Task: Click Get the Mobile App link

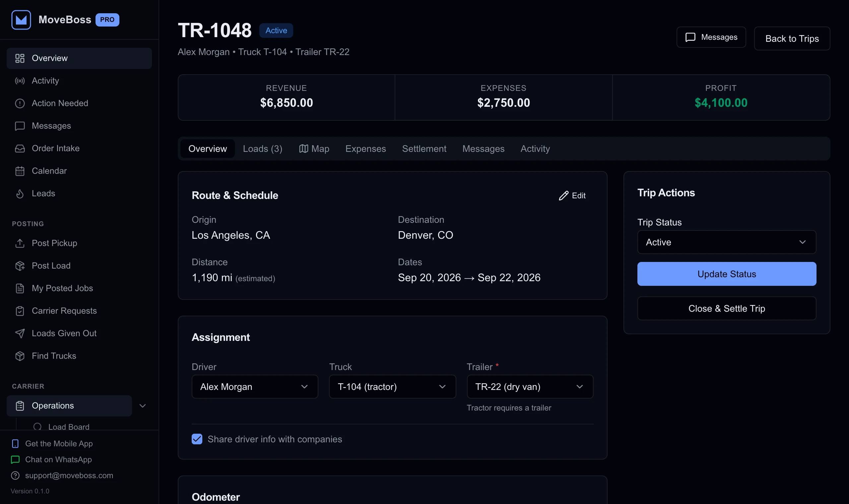Action: (x=52, y=444)
